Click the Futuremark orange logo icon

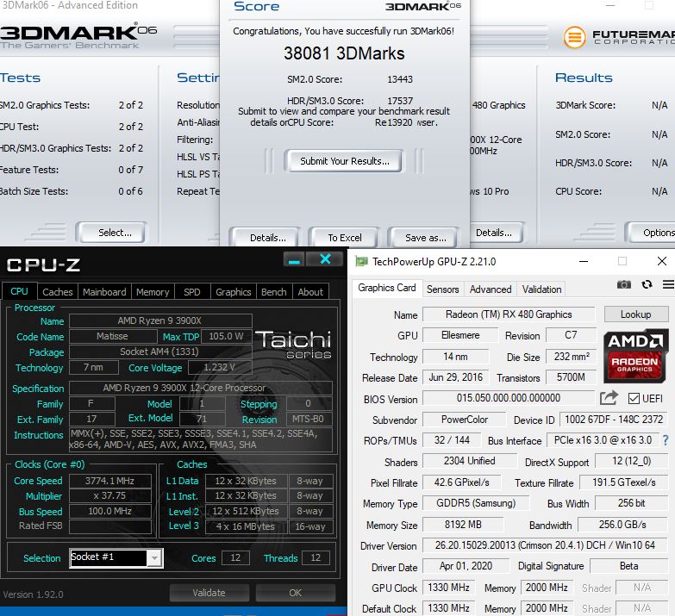(x=575, y=37)
